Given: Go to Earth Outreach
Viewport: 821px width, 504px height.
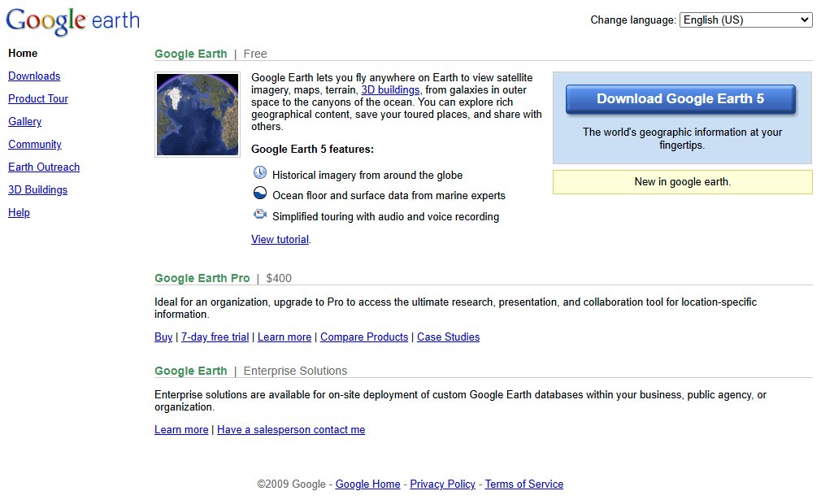Looking at the screenshot, I should coord(44,167).
